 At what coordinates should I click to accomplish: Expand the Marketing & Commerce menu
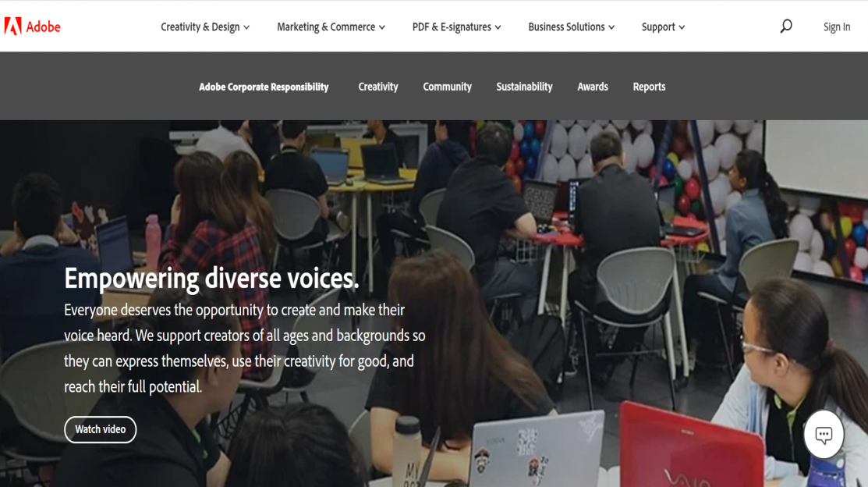(x=331, y=27)
